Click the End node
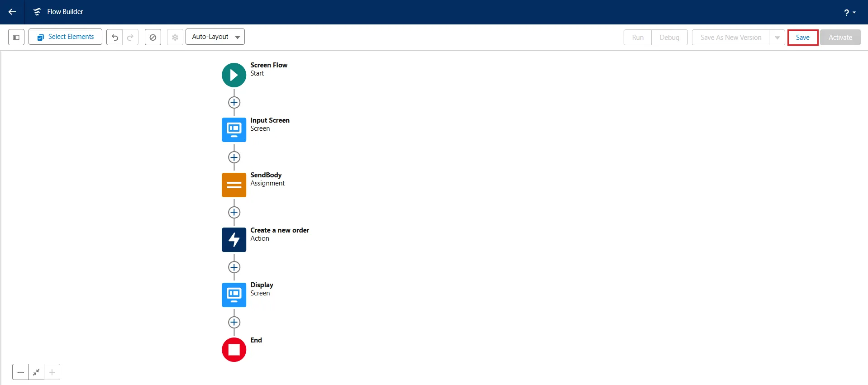Screen dimensions: 868x385 point(234,350)
